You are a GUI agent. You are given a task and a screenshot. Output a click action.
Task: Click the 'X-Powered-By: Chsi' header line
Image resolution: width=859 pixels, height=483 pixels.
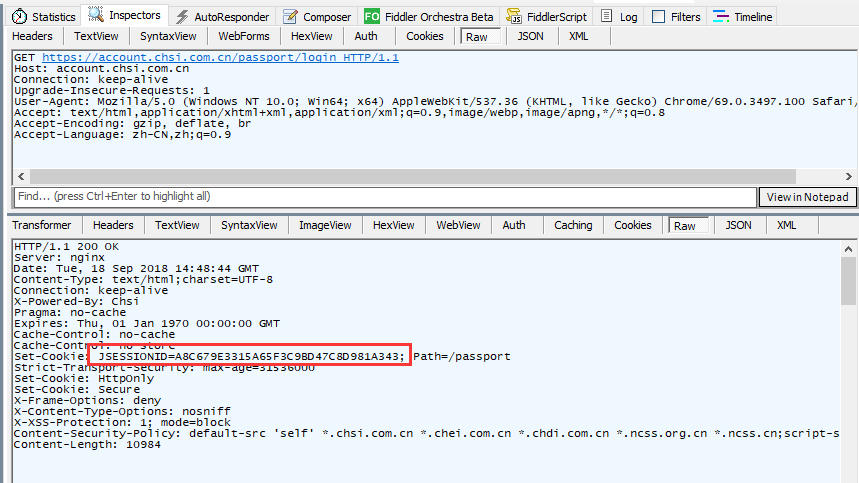point(76,301)
